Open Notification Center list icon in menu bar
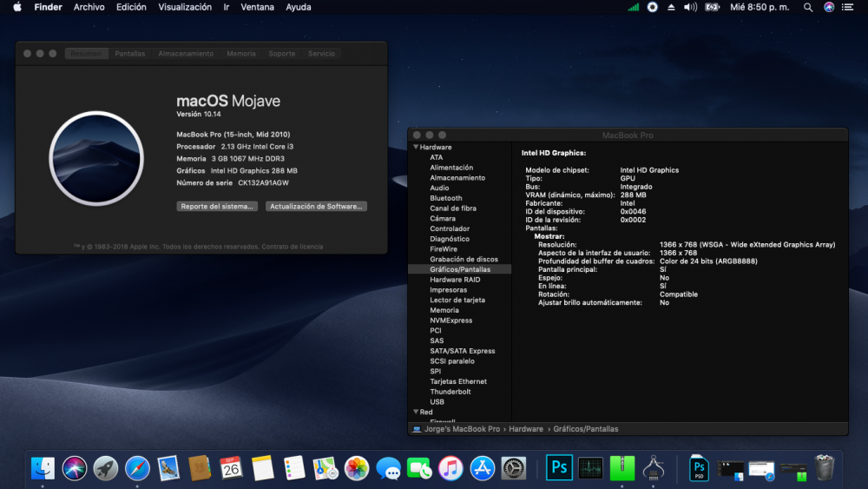 (847, 7)
